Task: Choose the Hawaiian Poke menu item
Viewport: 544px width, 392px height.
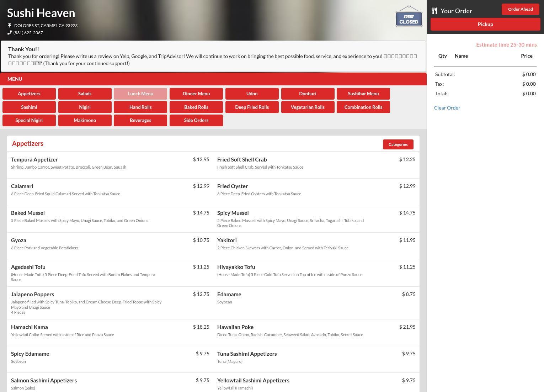Action: coord(235,327)
